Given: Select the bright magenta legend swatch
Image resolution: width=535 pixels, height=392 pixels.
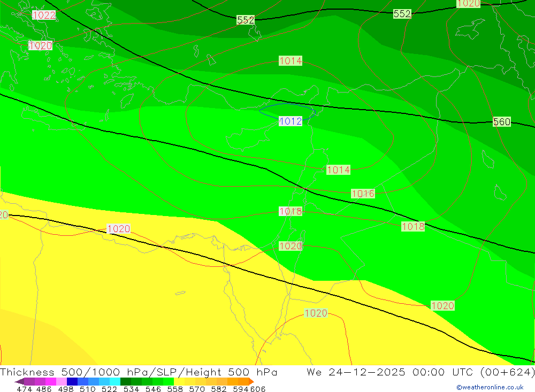Looking at the screenshot, I should (x=51, y=381).
